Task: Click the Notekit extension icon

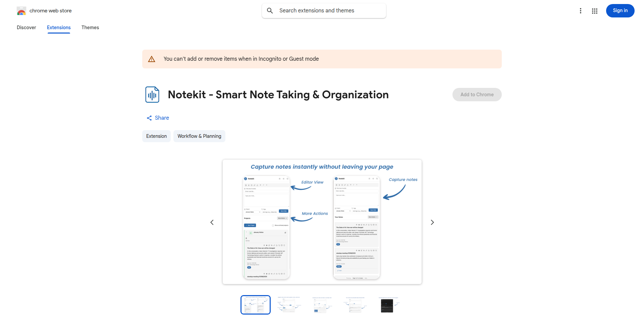Action: [152, 95]
